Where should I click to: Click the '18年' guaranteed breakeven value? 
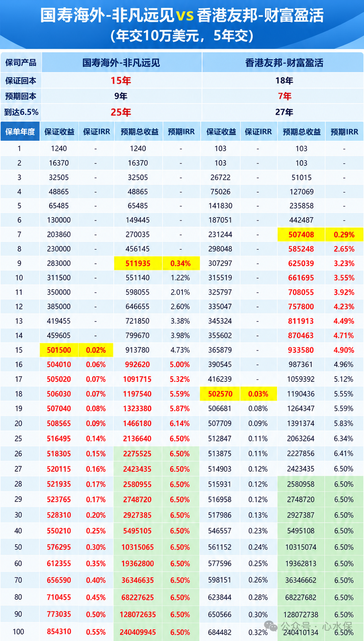[284, 81]
